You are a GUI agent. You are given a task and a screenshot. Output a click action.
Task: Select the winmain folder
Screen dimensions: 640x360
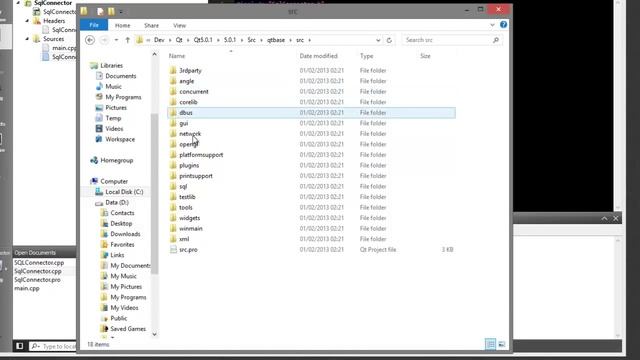191,229
